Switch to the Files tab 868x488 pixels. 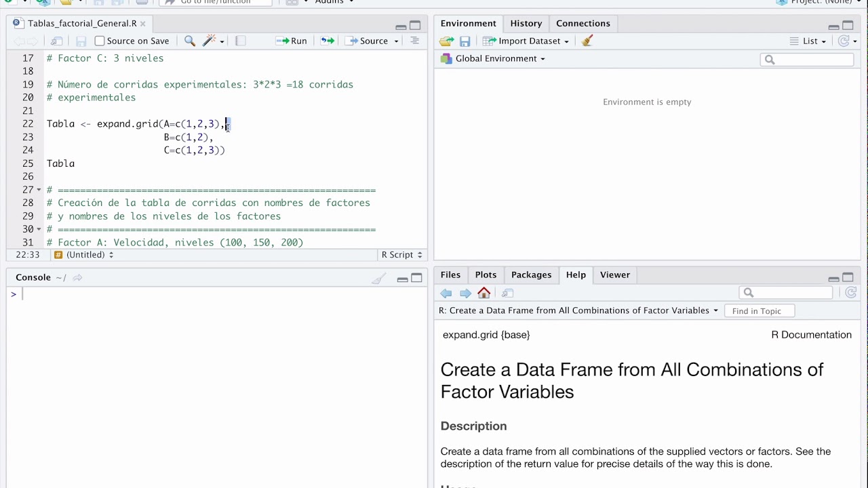450,274
